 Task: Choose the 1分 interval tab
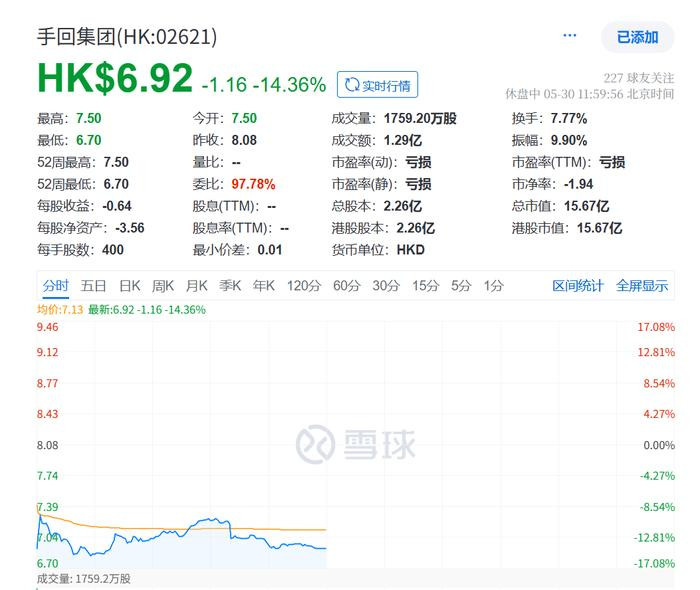click(x=493, y=285)
